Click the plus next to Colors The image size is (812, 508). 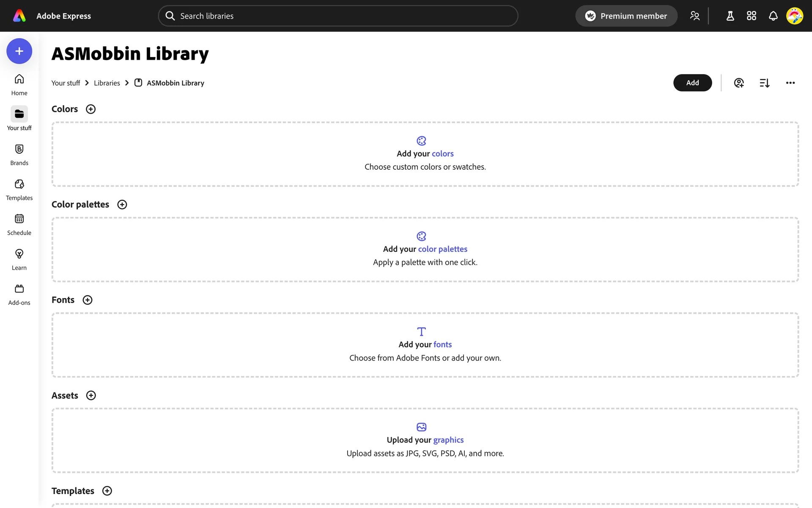[91, 109]
